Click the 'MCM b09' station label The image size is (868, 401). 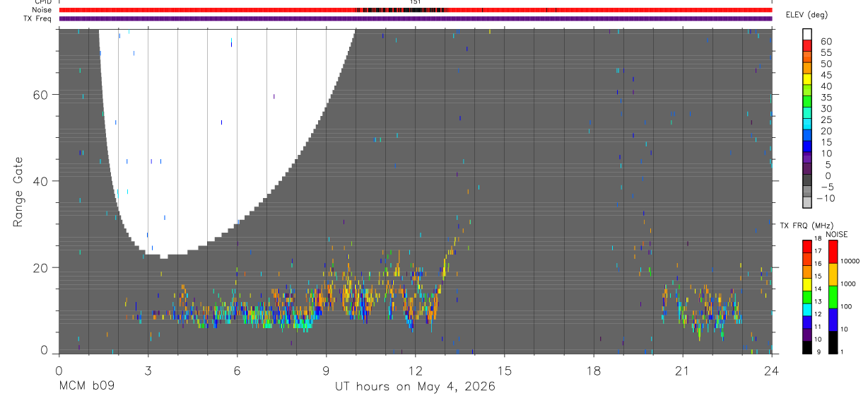click(86, 386)
